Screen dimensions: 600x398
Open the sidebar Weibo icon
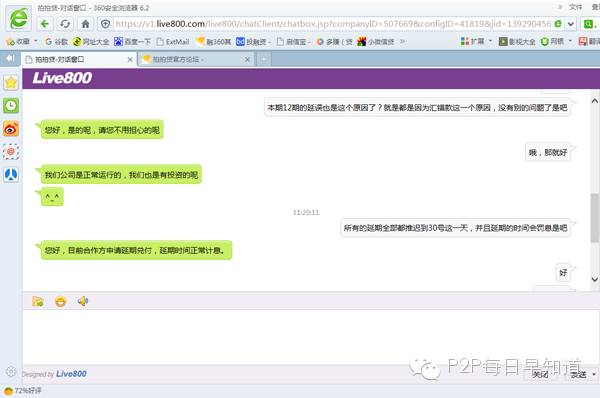[x=11, y=129]
